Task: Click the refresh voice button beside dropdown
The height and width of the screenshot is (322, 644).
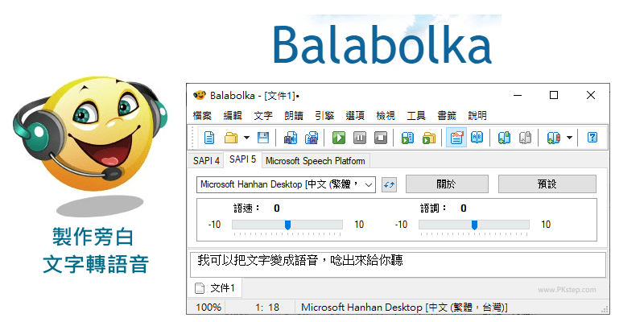Action: pyautogui.click(x=389, y=185)
